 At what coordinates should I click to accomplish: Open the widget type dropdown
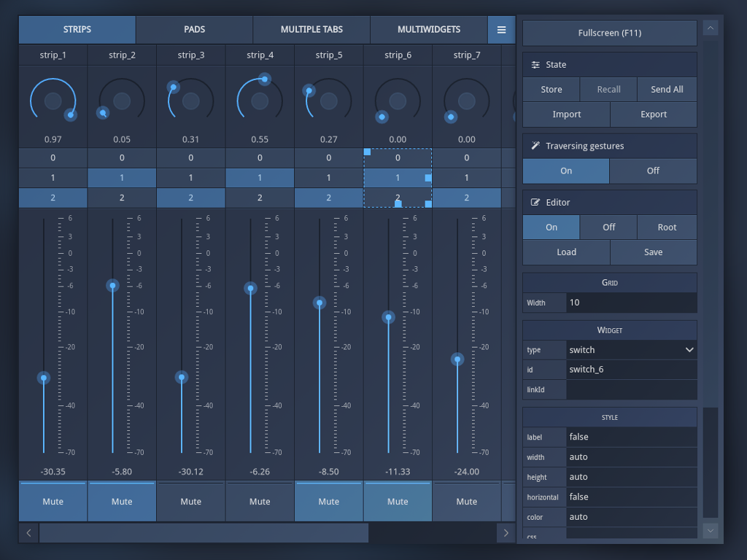[x=631, y=350]
